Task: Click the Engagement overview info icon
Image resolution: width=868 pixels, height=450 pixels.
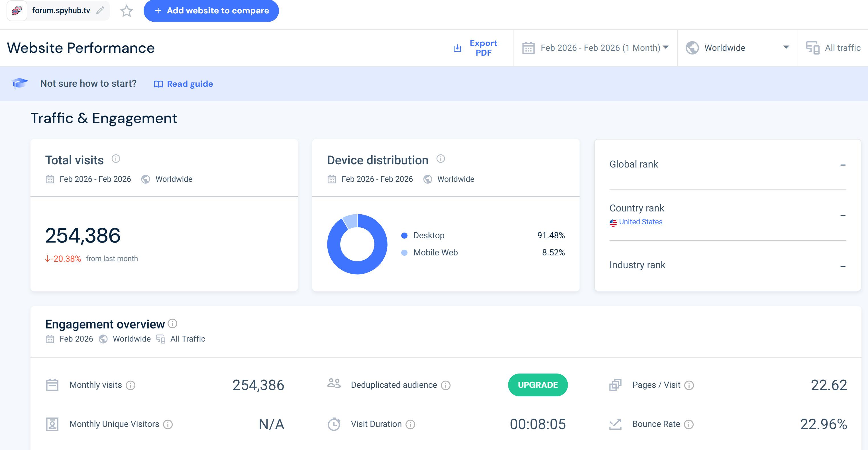Action: coord(172,324)
